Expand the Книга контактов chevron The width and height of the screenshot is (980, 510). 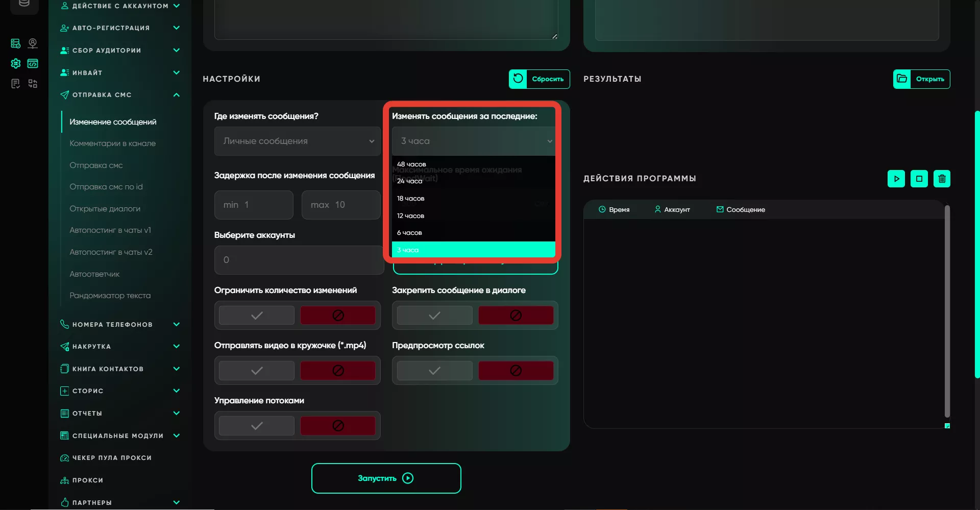177,369
